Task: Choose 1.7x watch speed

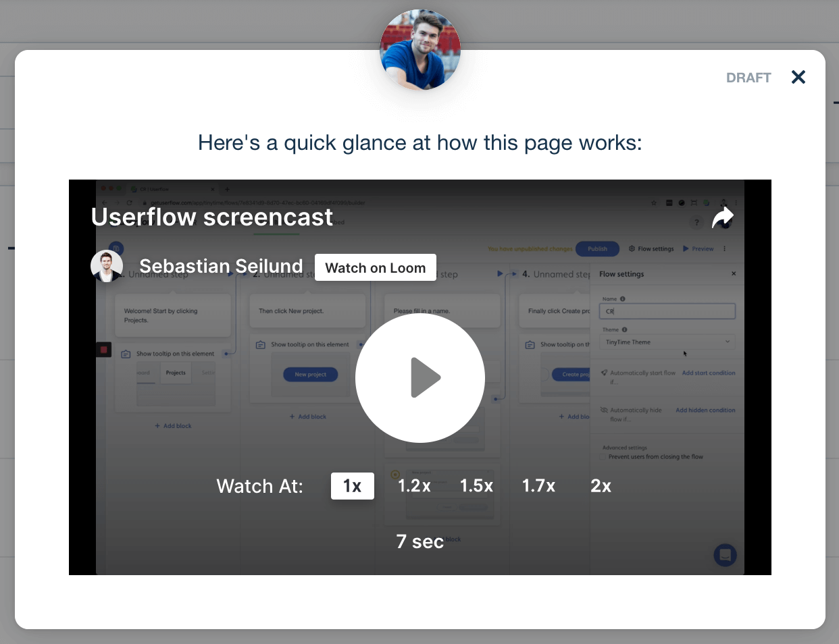Action: click(538, 486)
